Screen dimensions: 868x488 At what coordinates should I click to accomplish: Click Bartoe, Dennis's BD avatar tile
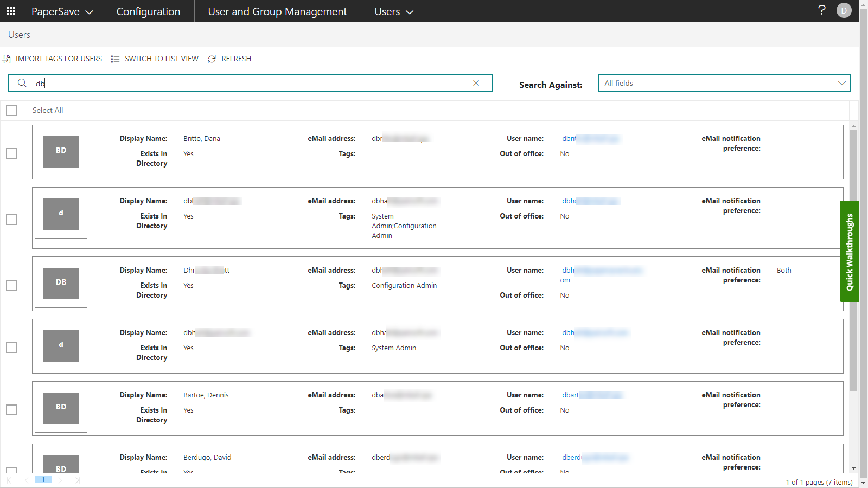click(61, 408)
